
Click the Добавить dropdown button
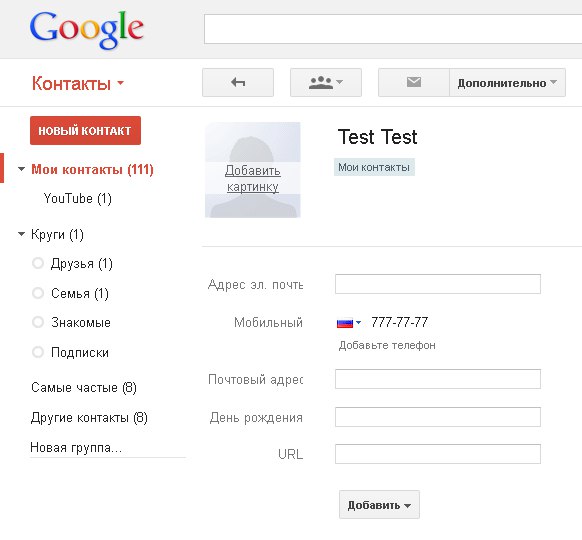[x=379, y=505]
